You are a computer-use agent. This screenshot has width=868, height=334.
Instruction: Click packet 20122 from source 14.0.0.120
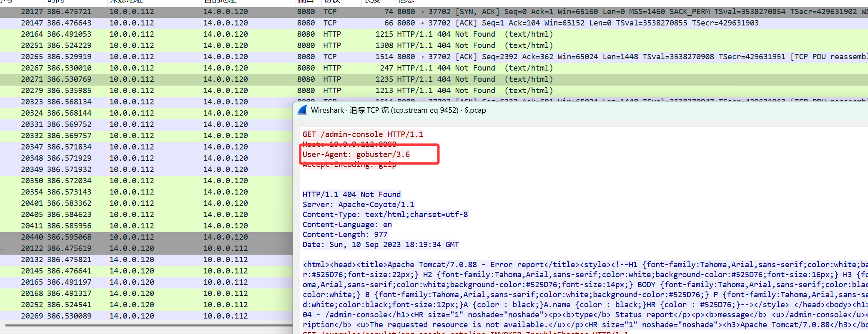[x=146, y=248]
